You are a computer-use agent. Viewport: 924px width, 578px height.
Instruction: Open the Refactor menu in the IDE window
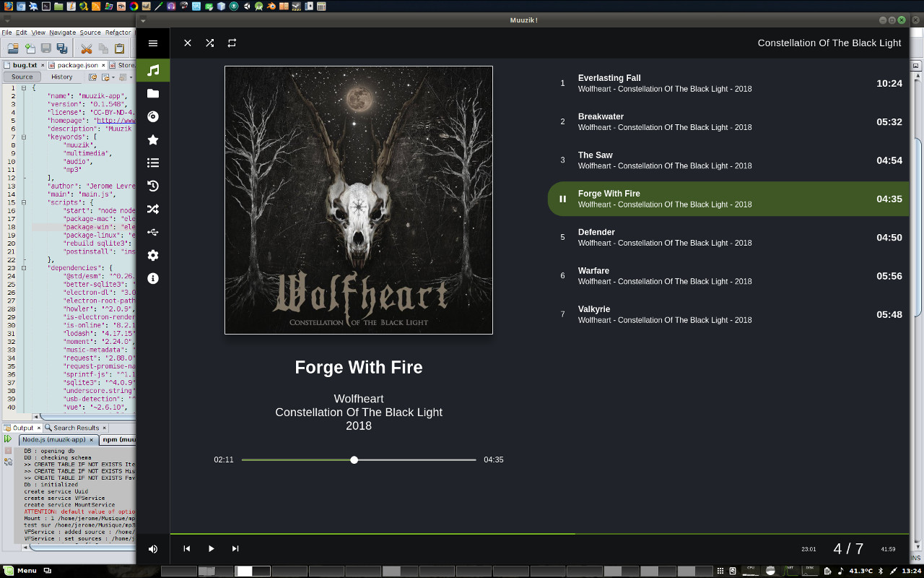pyautogui.click(x=118, y=33)
